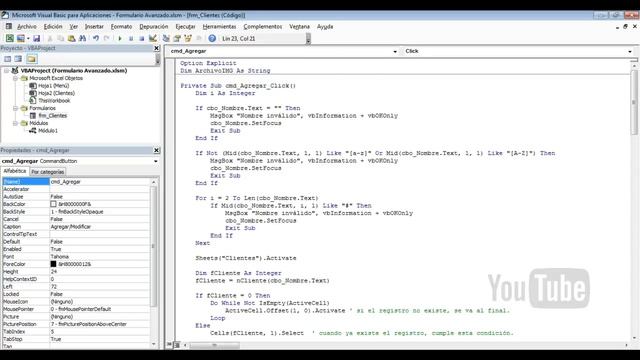This screenshot has width=640, height=360.
Task: Collapse the Microsoft Excel Objetos folder
Action: click(15, 78)
